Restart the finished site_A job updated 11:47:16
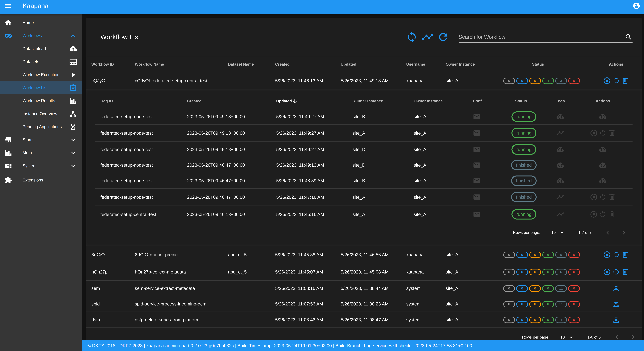Image resolution: width=644 pixels, height=351 pixels. tap(603, 197)
